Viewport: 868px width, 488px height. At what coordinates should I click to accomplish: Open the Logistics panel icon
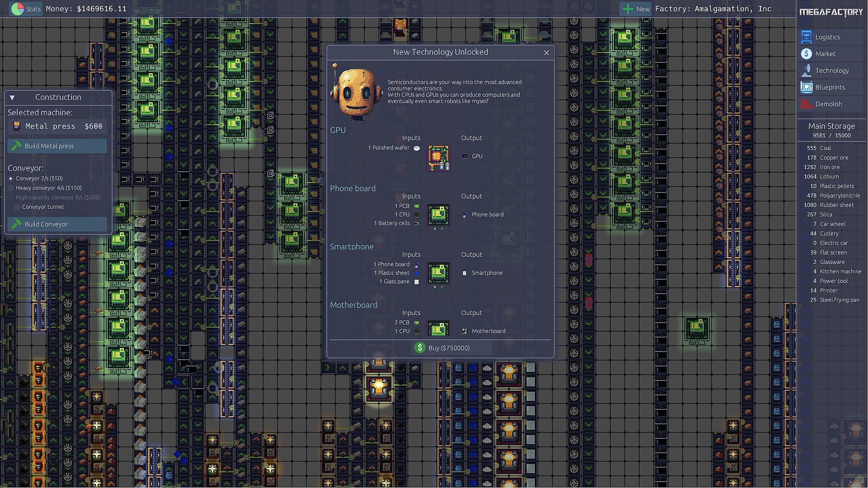click(x=806, y=37)
